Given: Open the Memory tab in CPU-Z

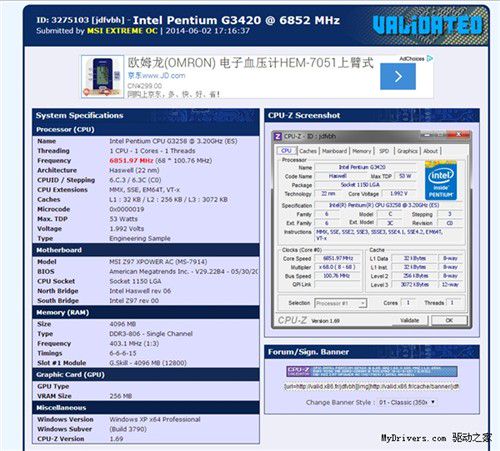Looking at the screenshot, I should 362,151.
